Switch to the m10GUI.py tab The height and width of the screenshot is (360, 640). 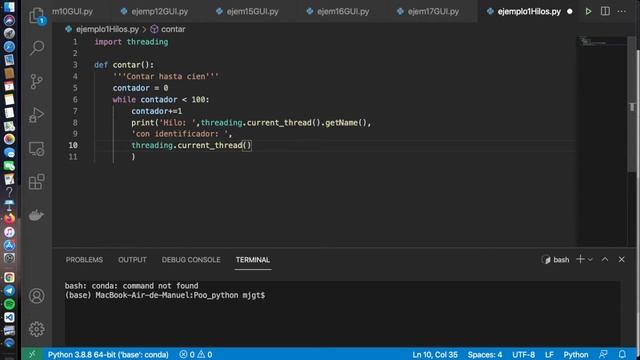73,11
